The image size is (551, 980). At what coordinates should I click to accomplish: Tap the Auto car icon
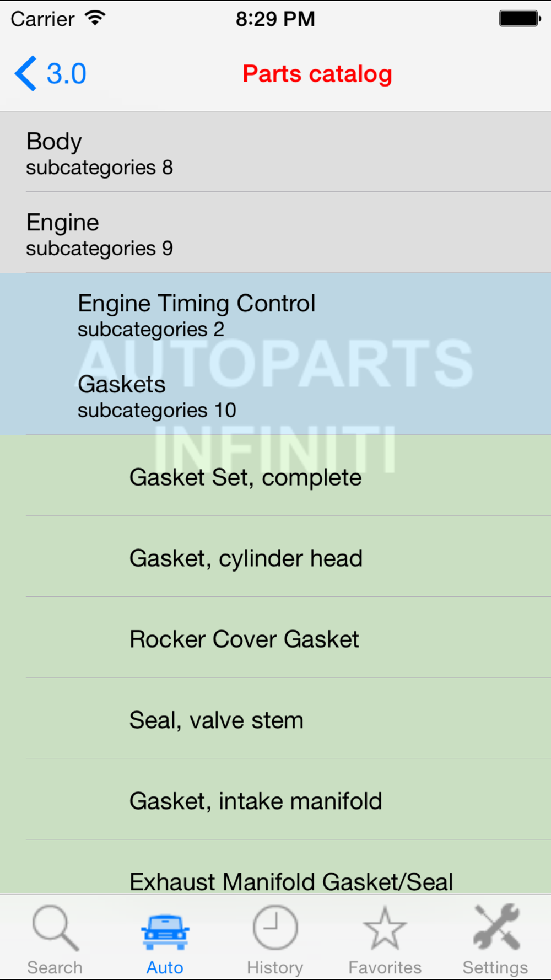[165, 931]
